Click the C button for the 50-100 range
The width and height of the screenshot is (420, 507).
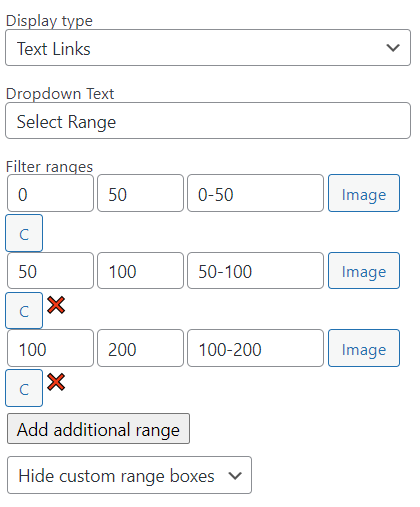[x=24, y=310]
